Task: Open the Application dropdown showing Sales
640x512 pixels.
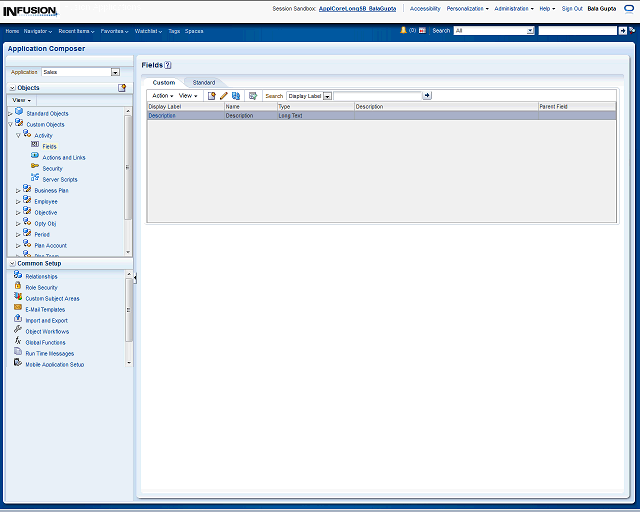Action: point(115,72)
